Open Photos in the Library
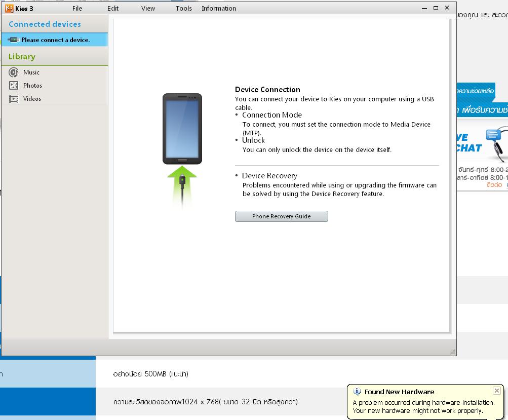The height and width of the screenshot is (420, 508). click(x=32, y=86)
